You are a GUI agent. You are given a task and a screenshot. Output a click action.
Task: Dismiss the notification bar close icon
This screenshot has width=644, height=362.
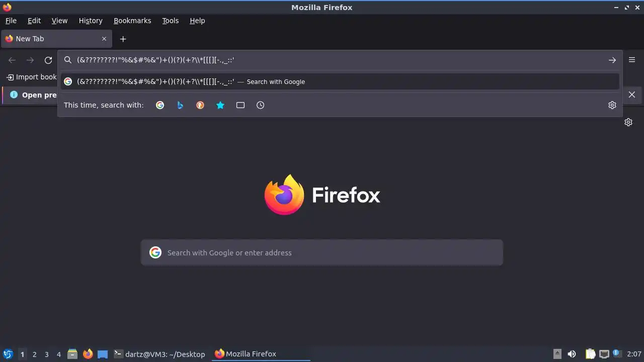pos(632,95)
